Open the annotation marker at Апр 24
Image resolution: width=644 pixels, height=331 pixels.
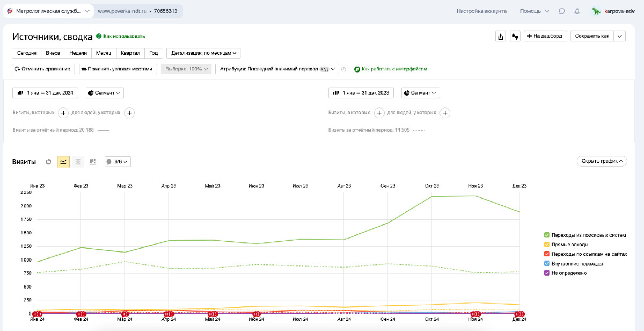[x=169, y=314]
